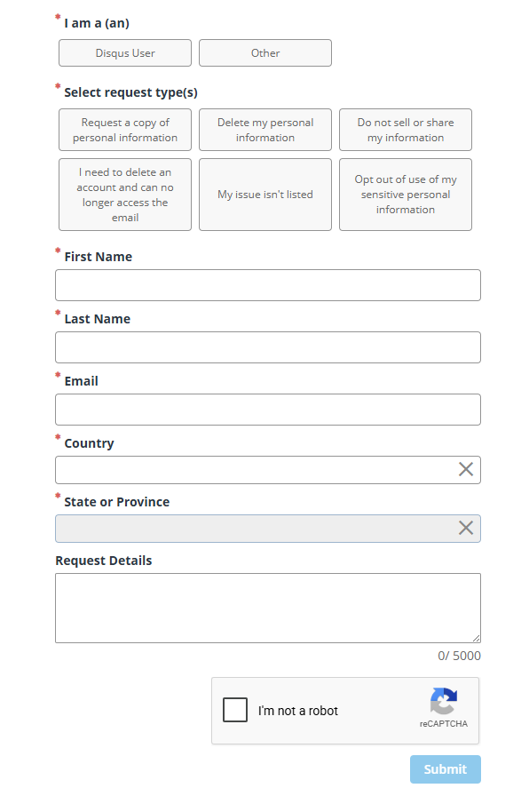
Task: Select the Disqus User option
Action: [x=125, y=52]
